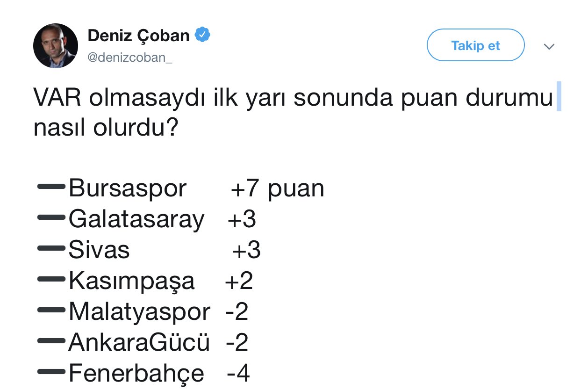Image resolution: width=588 pixels, height=390 pixels.
Task: Click the dash icon beside Sivas
Action: (50, 248)
